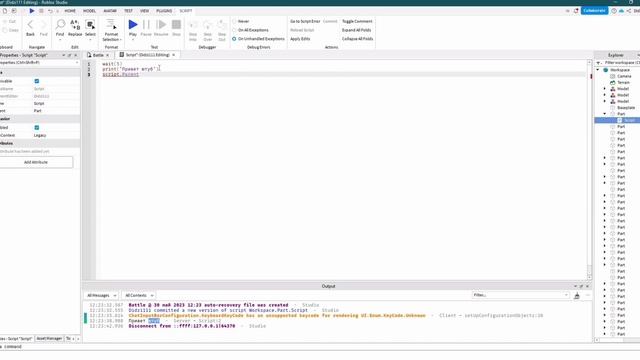Open Format Selection dropdown arrow
The image size is (640, 360).
click(121, 40)
